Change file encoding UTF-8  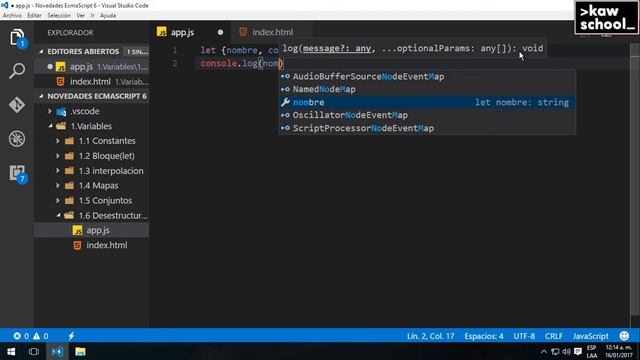coord(524,336)
